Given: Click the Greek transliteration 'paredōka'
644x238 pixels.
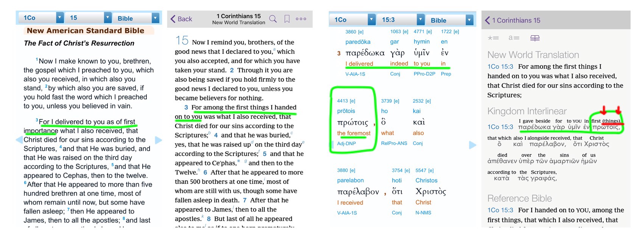Looking at the screenshot, I should (x=358, y=42).
